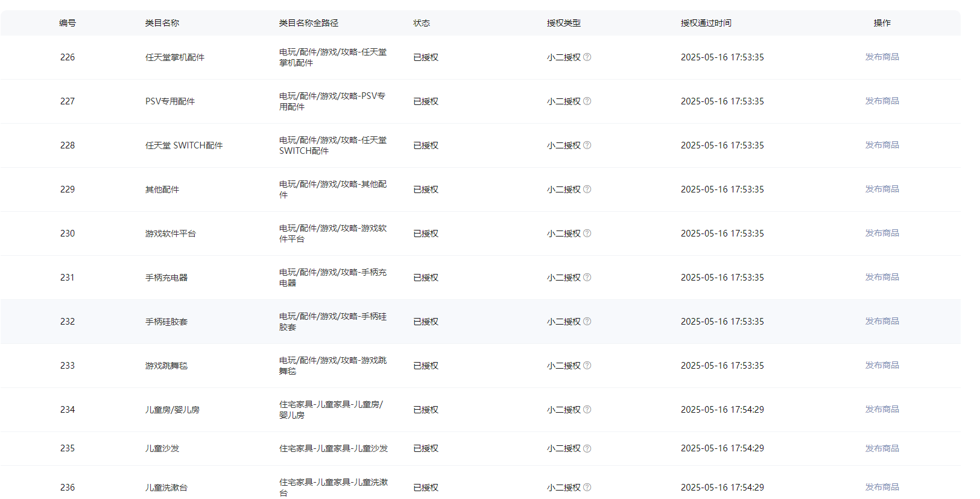Publish product for 任天堂 SWITCH配件
The height and width of the screenshot is (499, 980).
(x=882, y=145)
